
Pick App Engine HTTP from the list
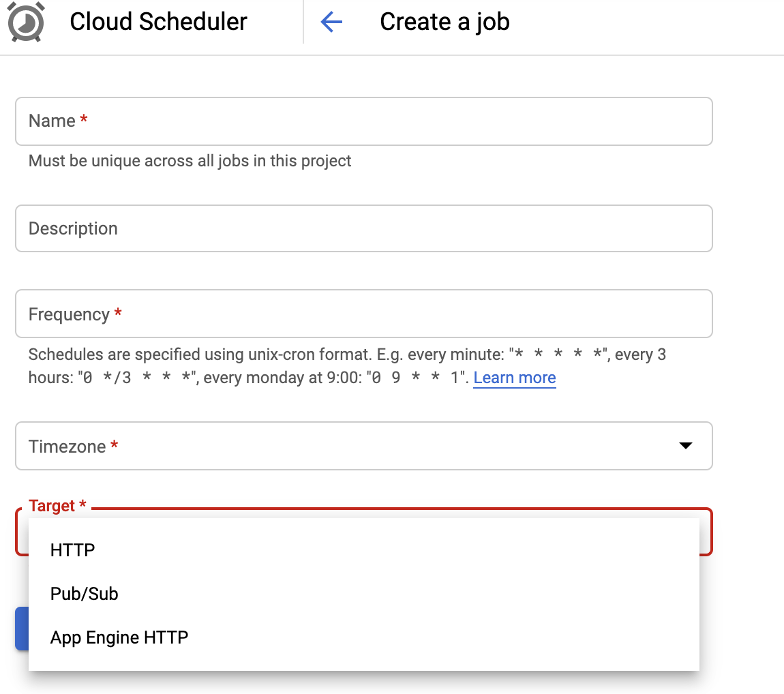[x=119, y=638]
